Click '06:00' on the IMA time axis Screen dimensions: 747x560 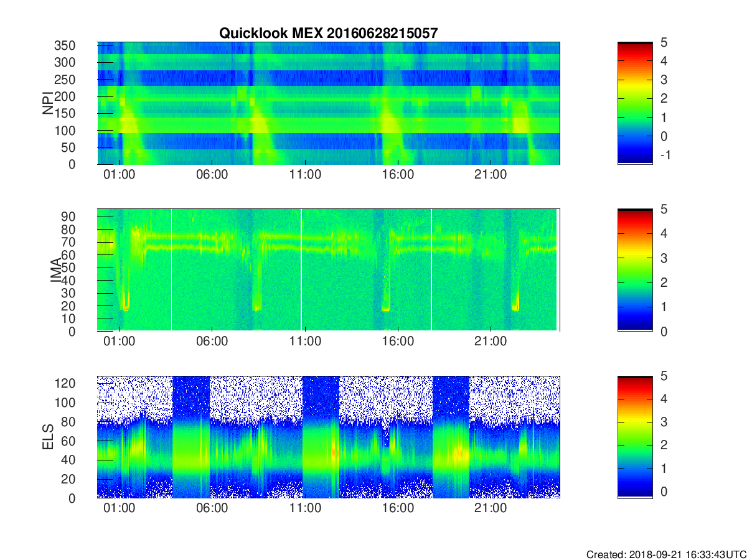pos(212,342)
